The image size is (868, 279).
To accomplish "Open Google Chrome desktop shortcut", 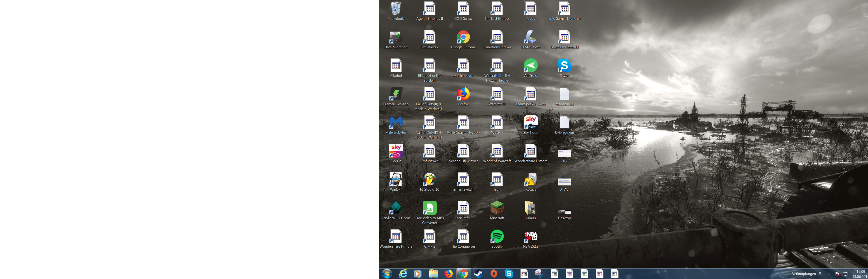I will tap(463, 38).
